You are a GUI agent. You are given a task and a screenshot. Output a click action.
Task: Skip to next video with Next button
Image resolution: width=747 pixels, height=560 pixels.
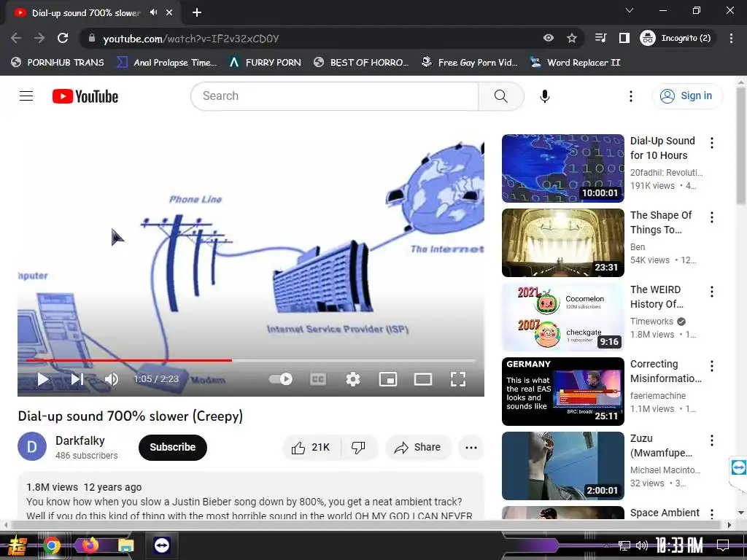(77, 379)
